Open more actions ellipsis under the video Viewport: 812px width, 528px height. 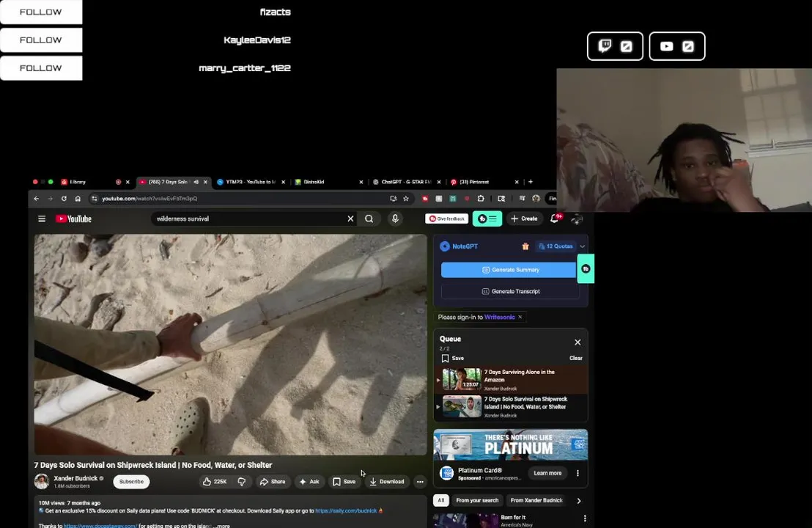tap(420, 481)
